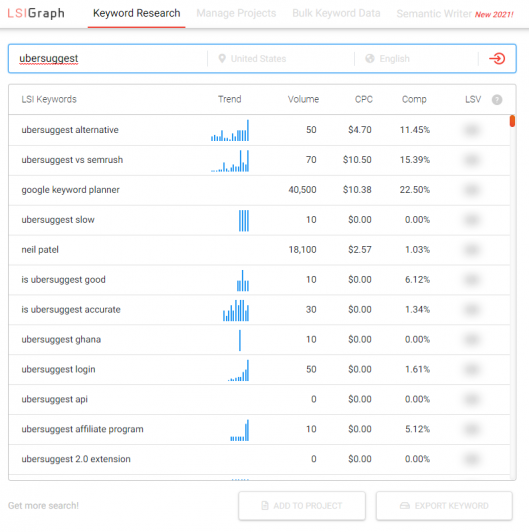Click the 5.12% competition value

pyautogui.click(x=417, y=429)
